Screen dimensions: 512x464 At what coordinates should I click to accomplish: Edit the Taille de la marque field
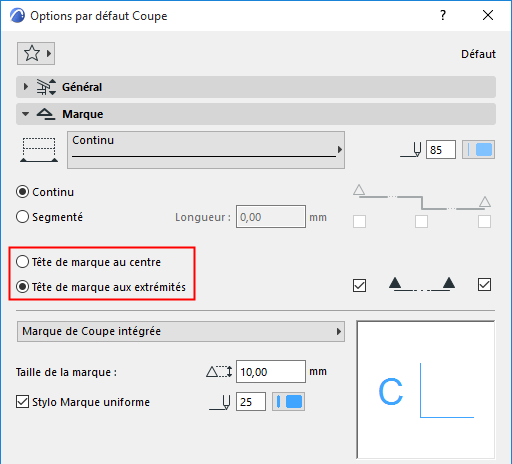271,371
